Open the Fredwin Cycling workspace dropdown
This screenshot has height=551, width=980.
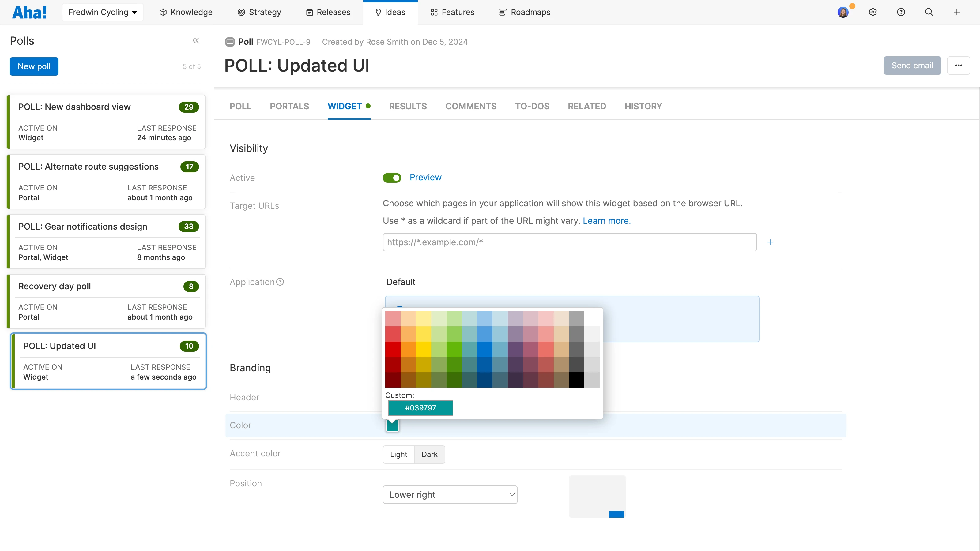(x=102, y=12)
